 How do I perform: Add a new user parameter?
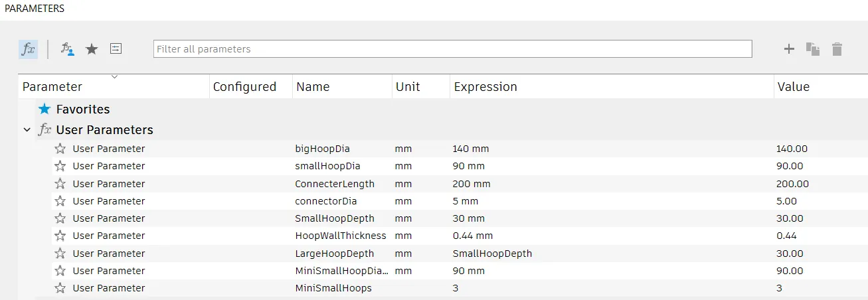[x=789, y=48]
